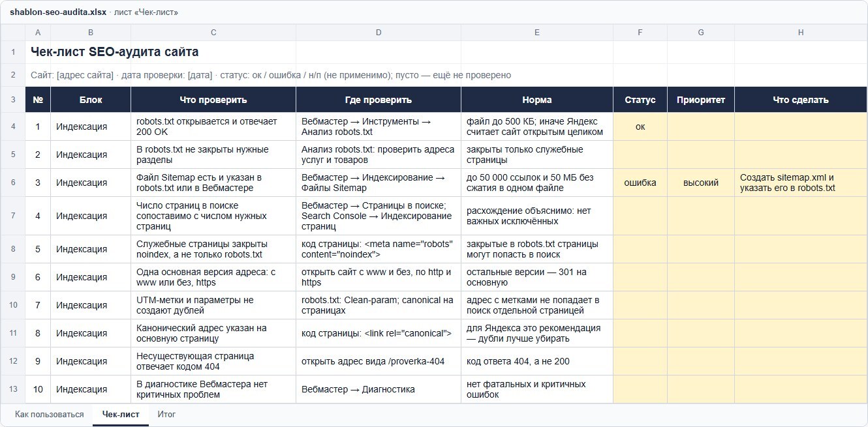Click cell with meta name="robots" noindex code
Viewport: 868px width, 427px height.
coord(379,249)
